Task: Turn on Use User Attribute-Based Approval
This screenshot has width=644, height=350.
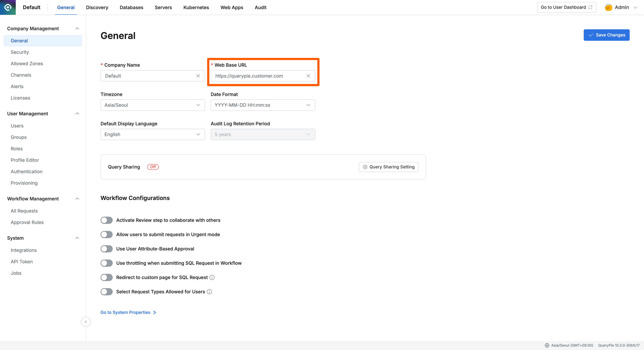Action: click(x=107, y=249)
